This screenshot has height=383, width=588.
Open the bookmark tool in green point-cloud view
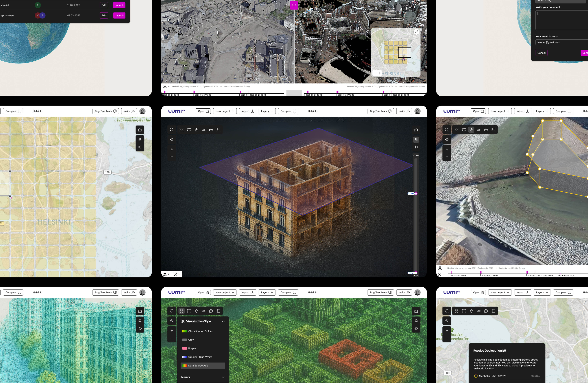(218, 311)
